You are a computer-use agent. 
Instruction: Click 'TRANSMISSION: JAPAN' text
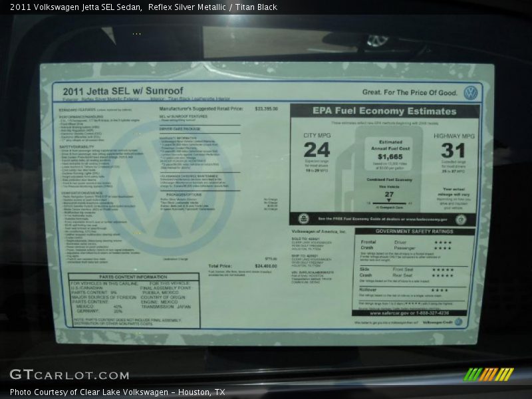[x=166, y=307]
